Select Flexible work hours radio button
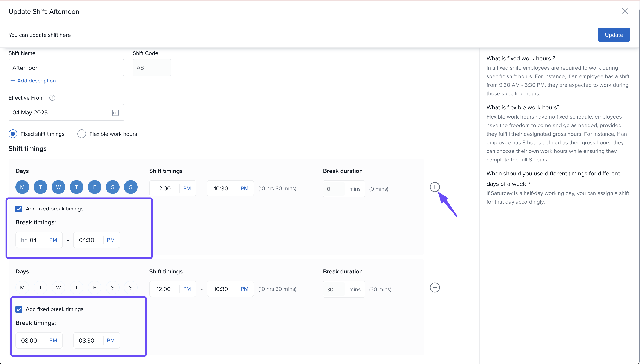 [x=81, y=134]
